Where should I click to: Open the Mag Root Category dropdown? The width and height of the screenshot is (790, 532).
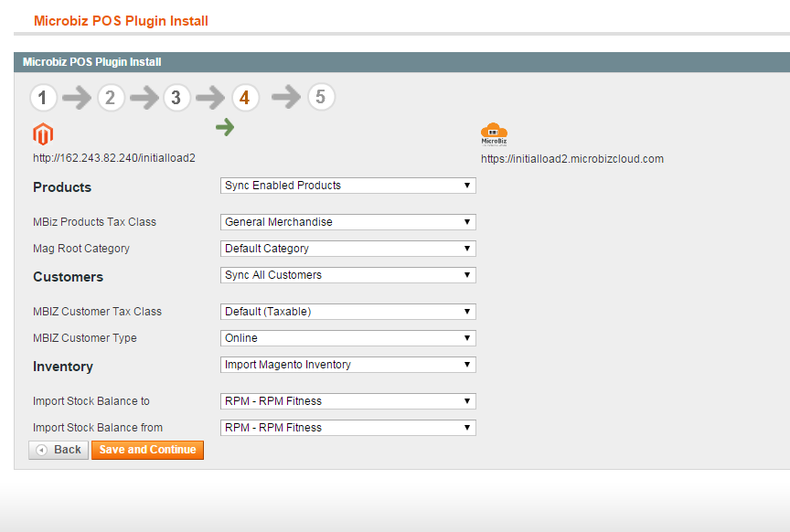(x=348, y=249)
